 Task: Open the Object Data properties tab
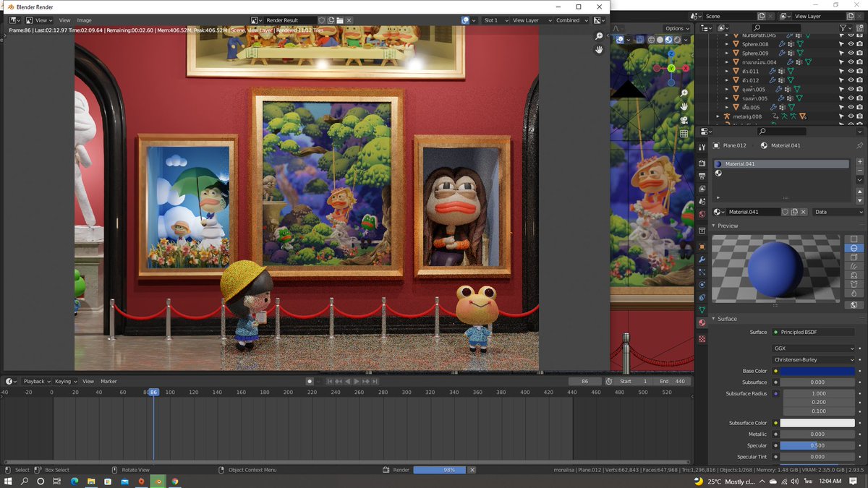pyautogui.click(x=702, y=309)
